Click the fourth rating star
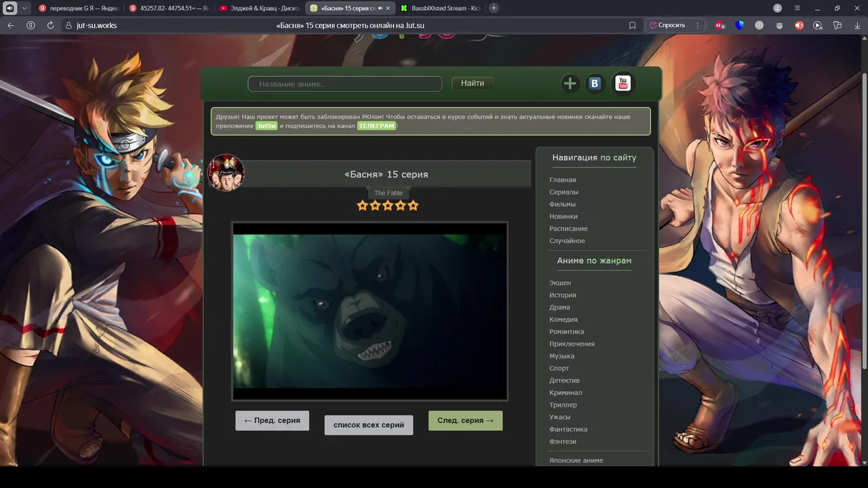The width and height of the screenshot is (868, 488). (400, 205)
